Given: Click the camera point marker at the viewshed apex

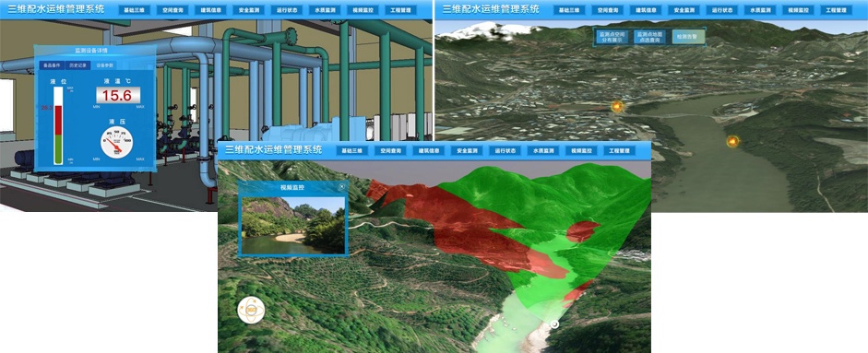Looking at the screenshot, I should (x=554, y=324).
